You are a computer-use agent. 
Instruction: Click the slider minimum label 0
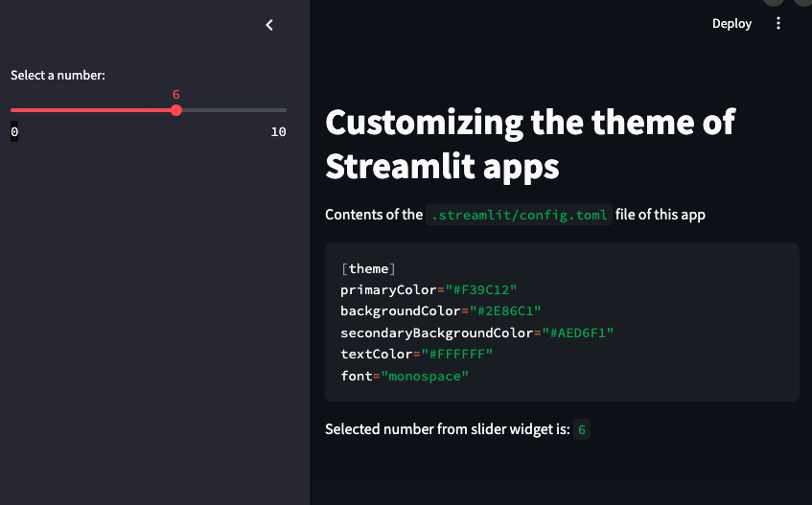coord(14,131)
